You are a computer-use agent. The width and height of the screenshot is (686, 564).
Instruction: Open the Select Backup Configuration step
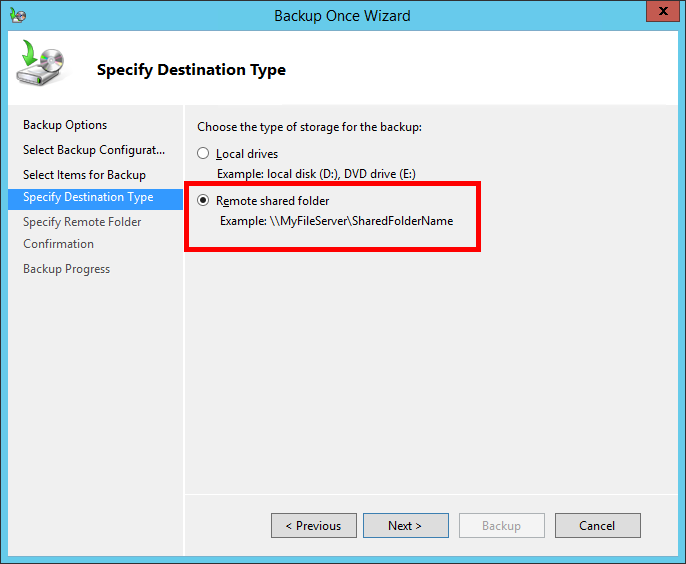click(x=94, y=150)
